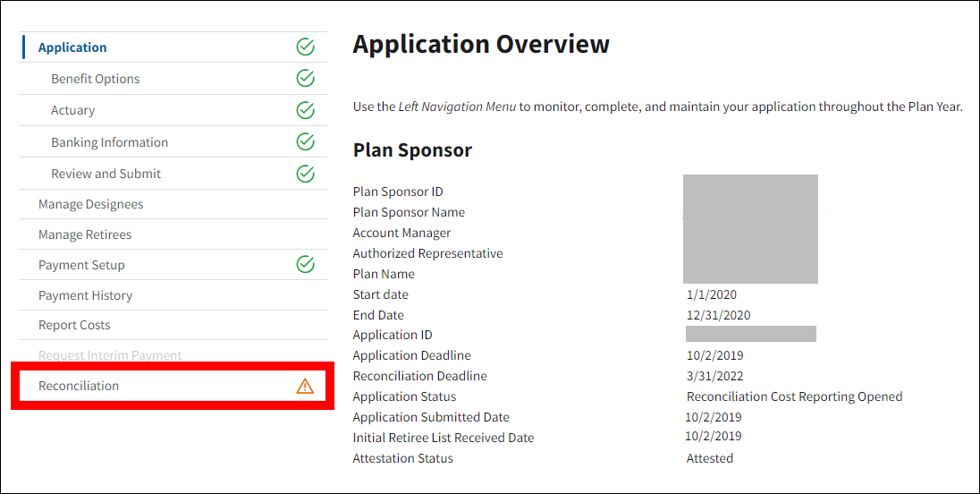Click the Payment Setup green checkmark icon
The width and height of the screenshot is (980, 494).
point(305,264)
